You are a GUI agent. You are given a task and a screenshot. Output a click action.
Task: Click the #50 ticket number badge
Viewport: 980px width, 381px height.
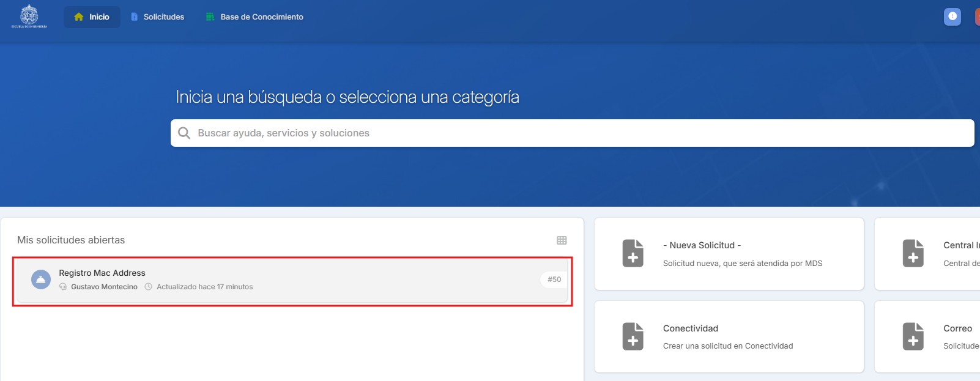point(554,279)
